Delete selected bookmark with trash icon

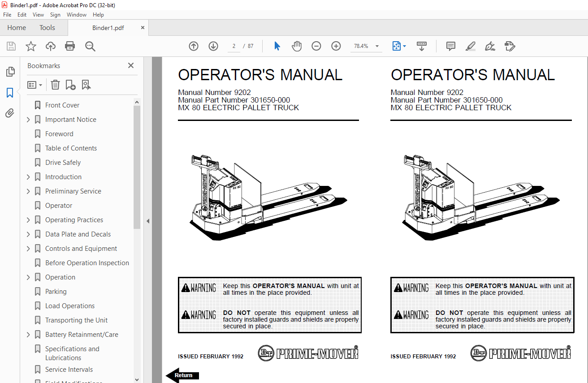pos(55,85)
